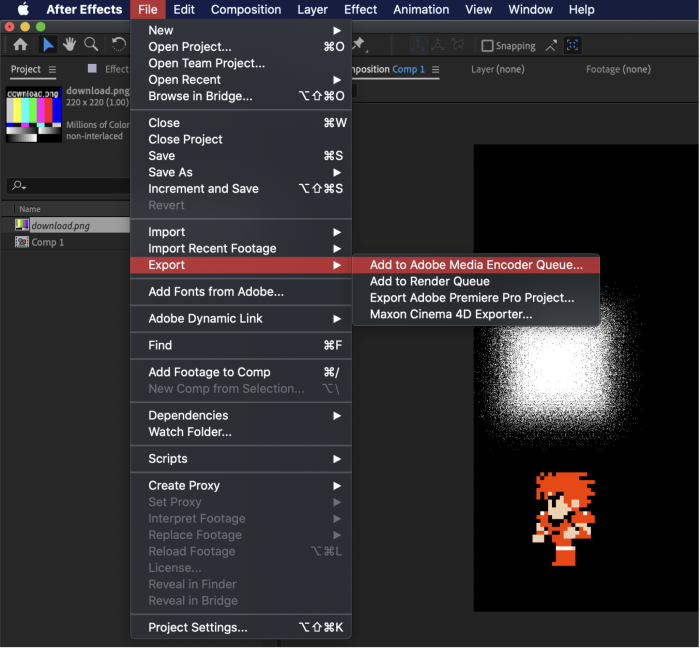Viewport: 700px width, 648px height.
Task: Open the View menu
Action: pos(479,9)
